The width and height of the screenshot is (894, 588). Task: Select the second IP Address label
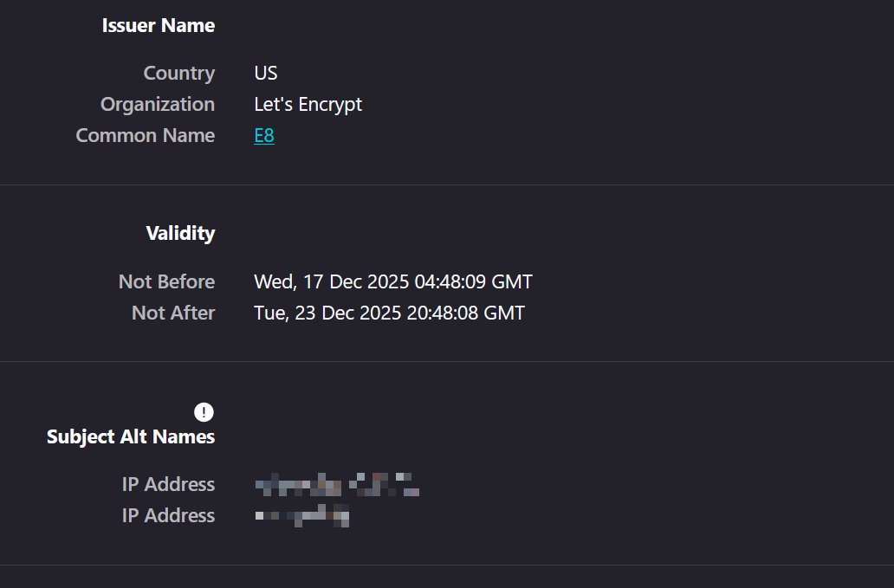168,516
